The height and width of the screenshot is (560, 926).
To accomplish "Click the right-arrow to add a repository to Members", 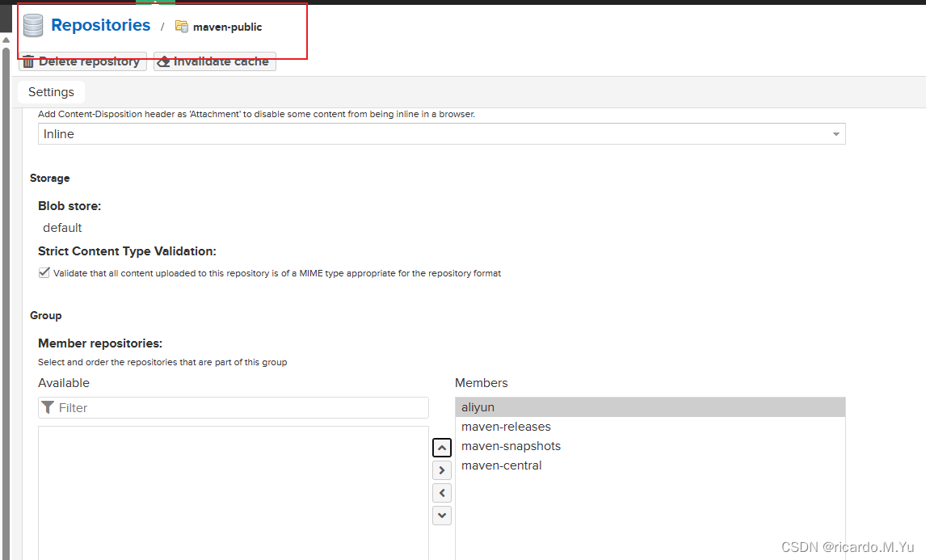I will (441, 469).
